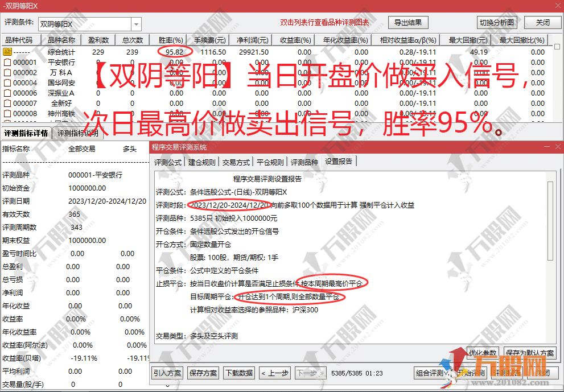Click the icon beside stock 000006
564x392 pixels.
[x=7, y=93]
